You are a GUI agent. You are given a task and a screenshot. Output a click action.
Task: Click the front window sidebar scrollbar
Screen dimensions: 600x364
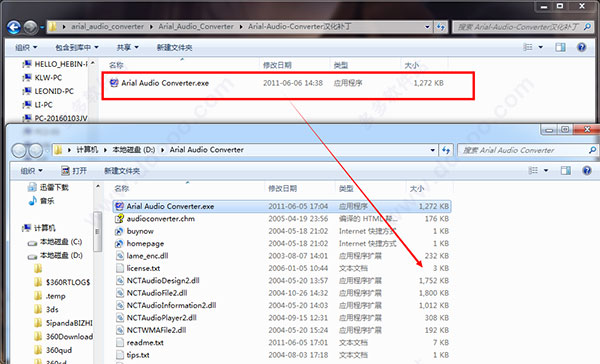coord(97,231)
